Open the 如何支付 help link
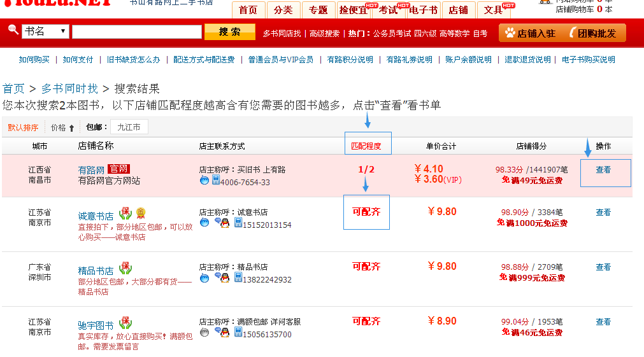The height and width of the screenshot is (357, 644). (x=78, y=60)
